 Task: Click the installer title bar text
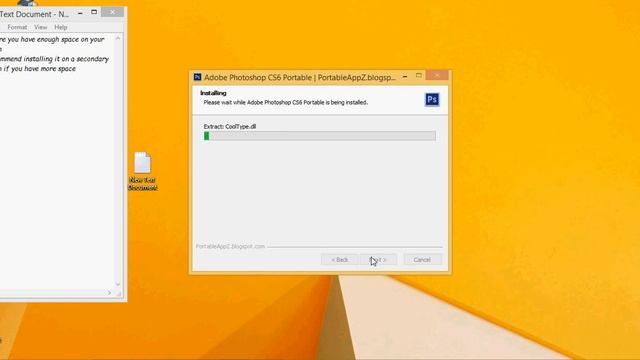coord(300,77)
